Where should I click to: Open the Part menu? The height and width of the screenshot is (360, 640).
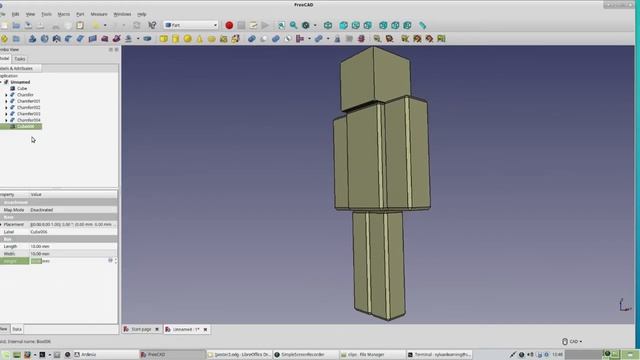pyautogui.click(x=80, y=14)
